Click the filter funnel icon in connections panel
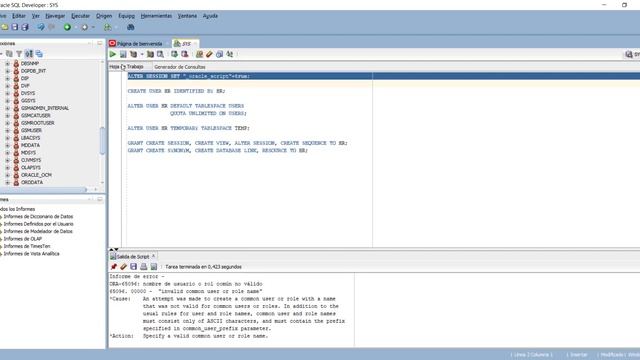640x360 pixels. tap(19, 53)
